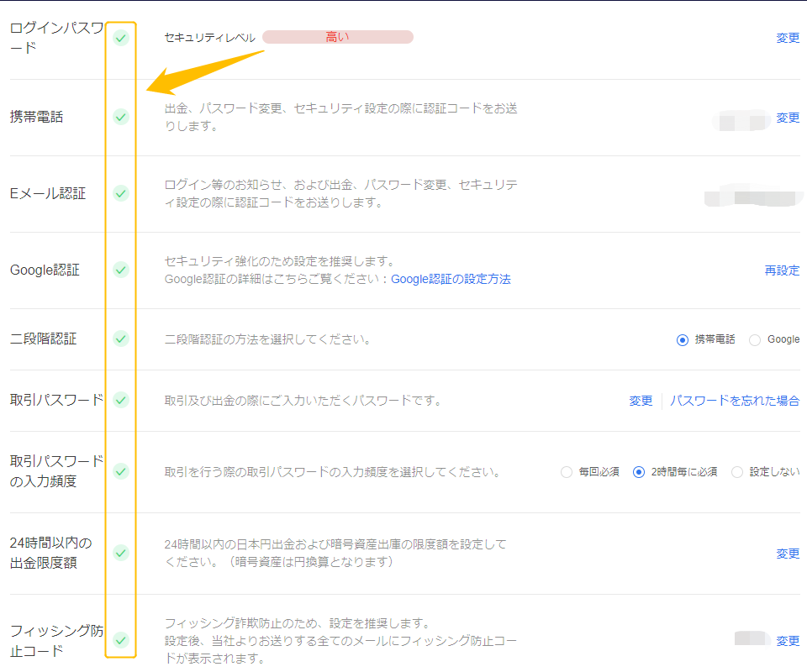Click the green checkmark beside Eメール認証

pos(121,193)
